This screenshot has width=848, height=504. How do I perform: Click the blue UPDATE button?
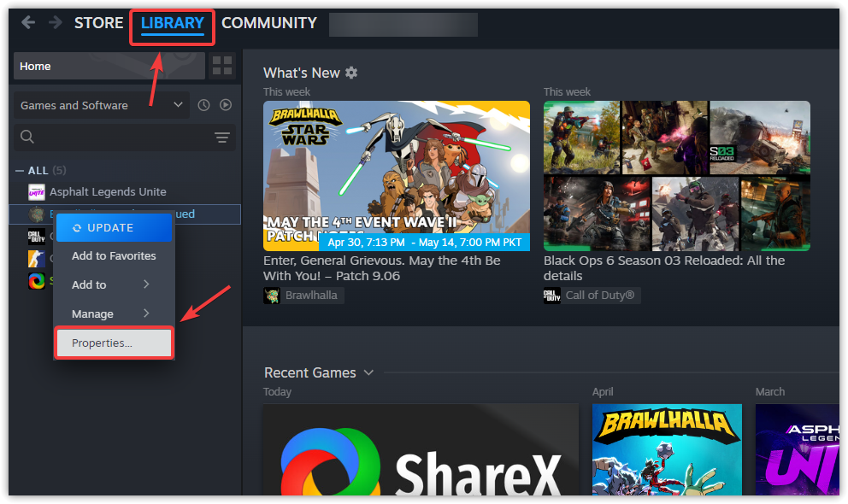coord(114,227)
